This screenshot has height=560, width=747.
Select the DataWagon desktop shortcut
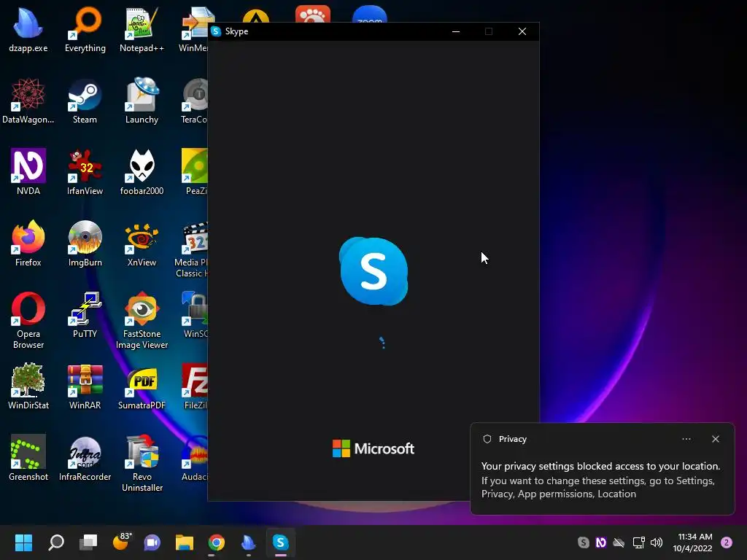tap(28, 101)
